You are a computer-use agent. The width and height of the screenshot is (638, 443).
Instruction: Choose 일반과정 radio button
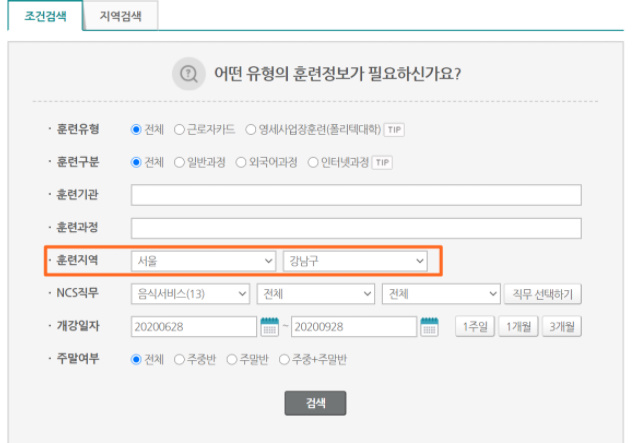click(x=179, y=163)
